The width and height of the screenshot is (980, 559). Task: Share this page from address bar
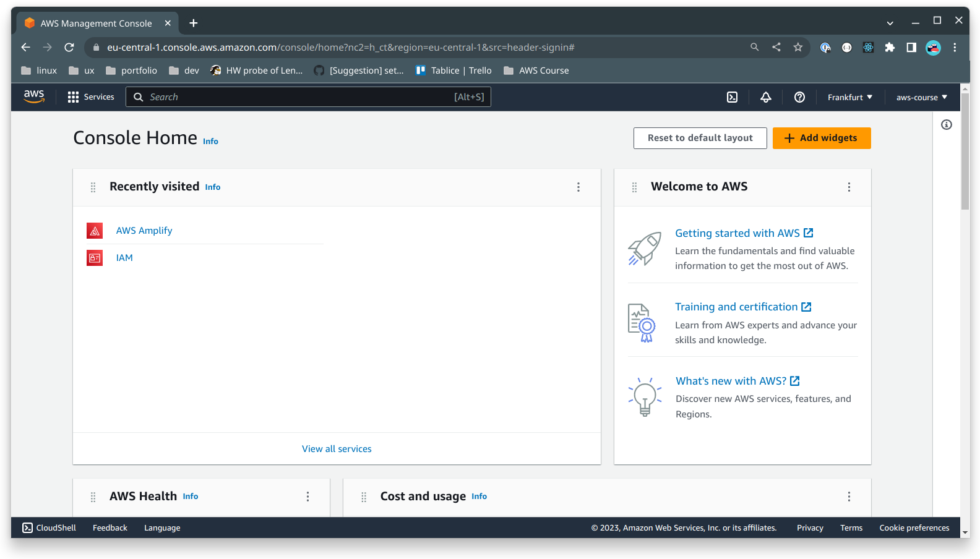(776, 47)
